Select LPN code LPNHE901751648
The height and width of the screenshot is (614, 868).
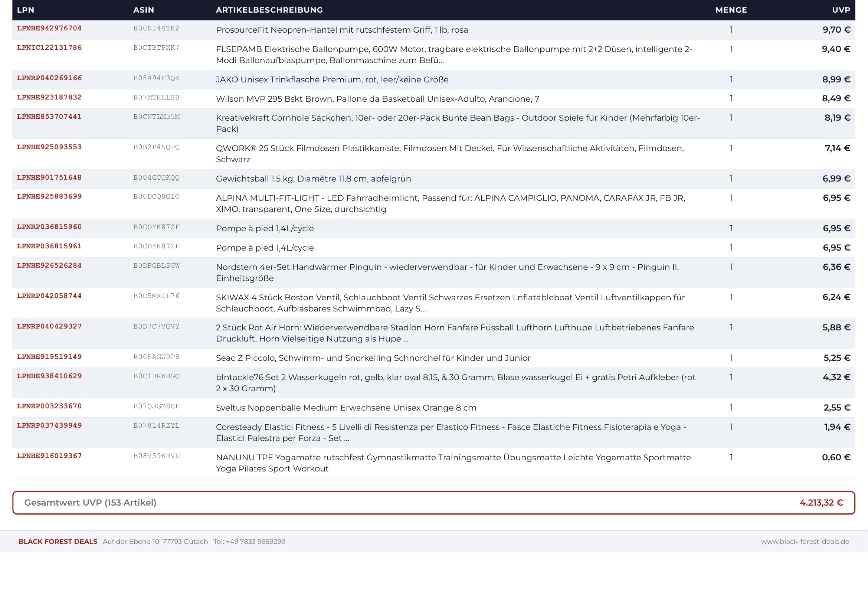pos(49,178)
